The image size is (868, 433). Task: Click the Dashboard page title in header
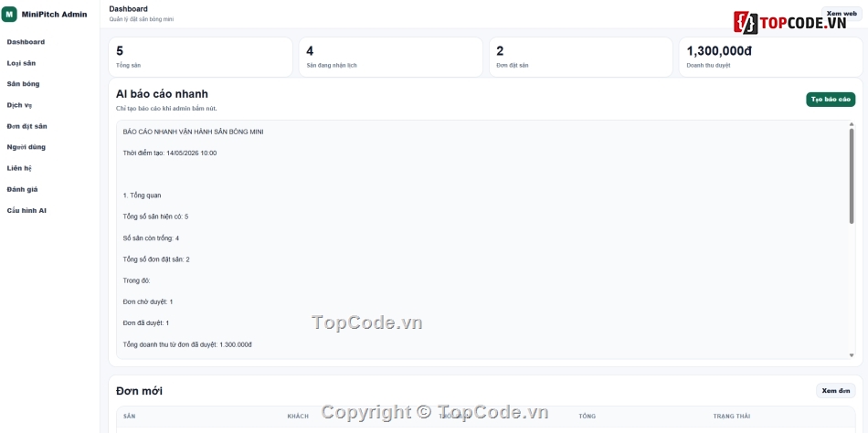[129, 9]
